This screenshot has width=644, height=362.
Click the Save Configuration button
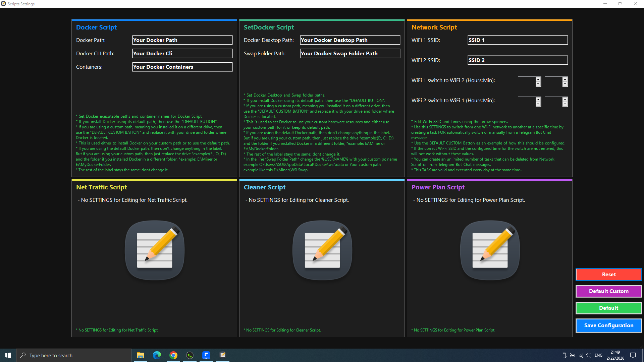[x=608, y=325]
